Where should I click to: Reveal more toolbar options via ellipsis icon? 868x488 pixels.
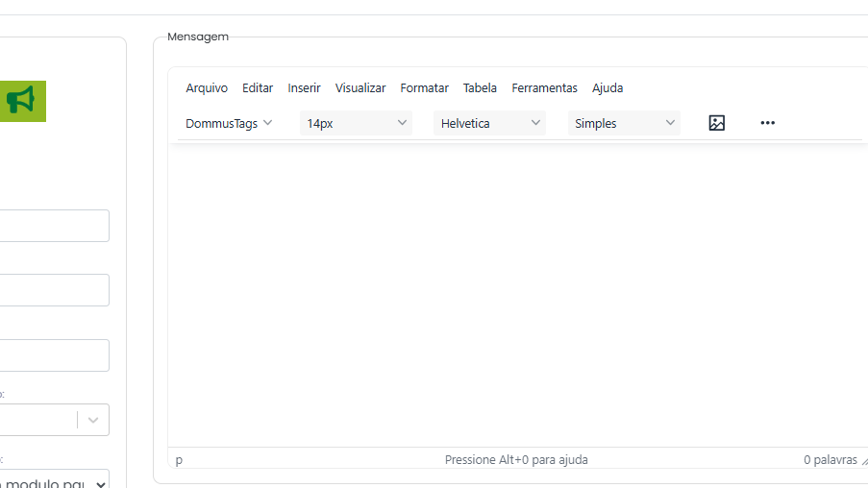tap(767, 123)
